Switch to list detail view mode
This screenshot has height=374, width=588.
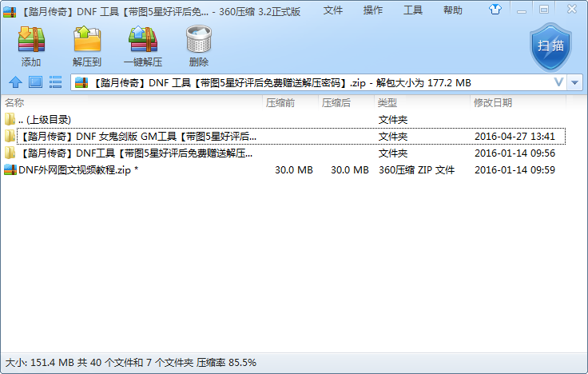click(x=56, y=82)
